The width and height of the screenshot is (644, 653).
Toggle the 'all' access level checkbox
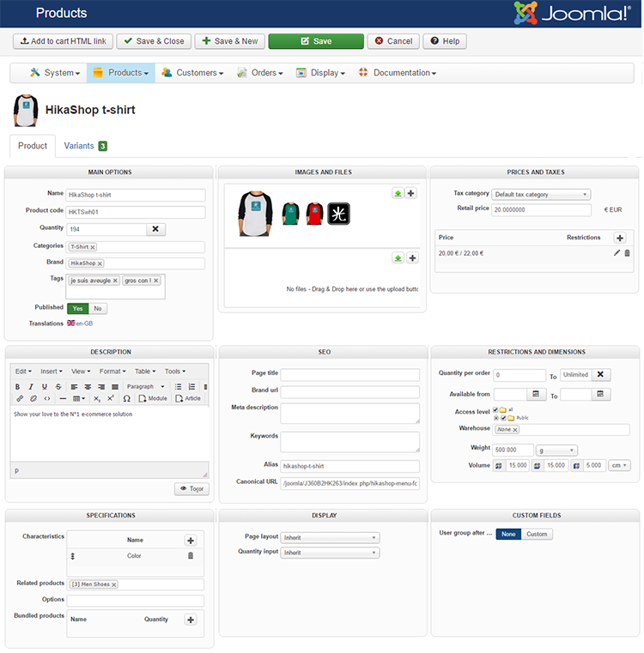(495, 410)
